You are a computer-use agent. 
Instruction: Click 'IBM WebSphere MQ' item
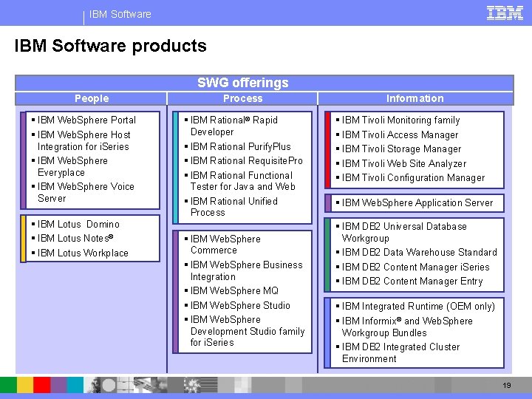click(x=234, y=291)
